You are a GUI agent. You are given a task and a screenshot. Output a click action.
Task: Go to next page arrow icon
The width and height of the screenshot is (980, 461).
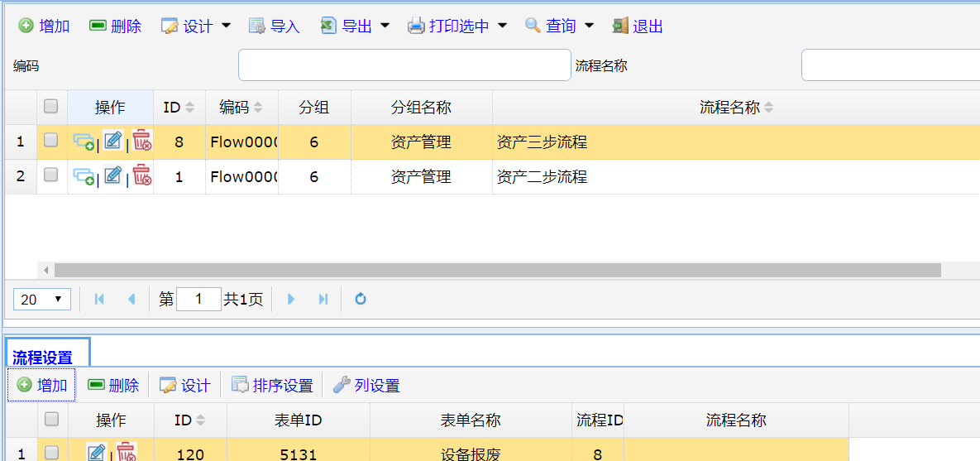coord(291,300)
